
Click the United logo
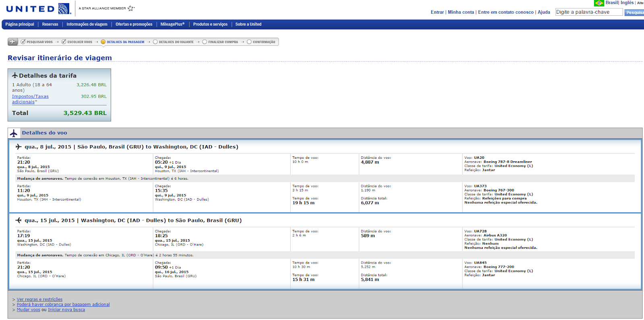[38, 8]
